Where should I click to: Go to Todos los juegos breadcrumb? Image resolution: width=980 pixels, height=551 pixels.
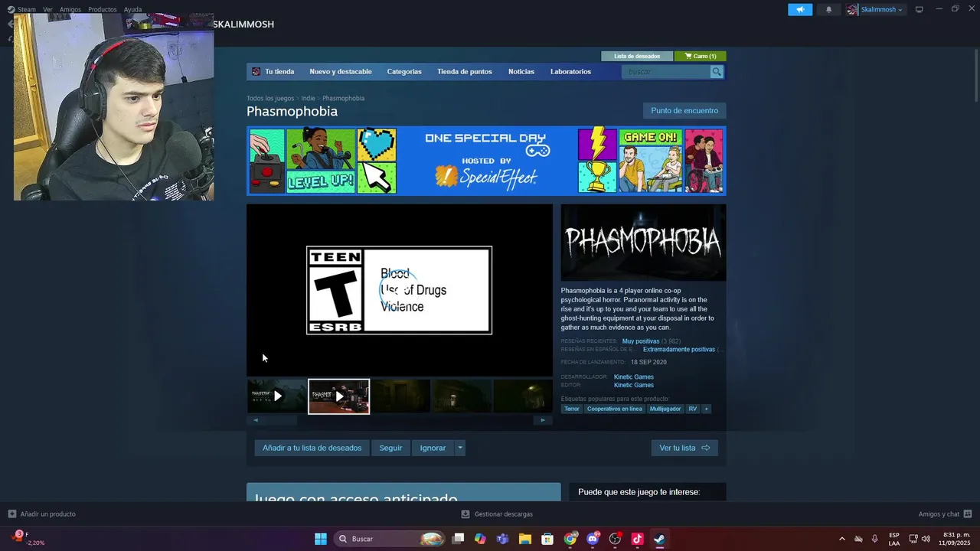tap(270, 98)
